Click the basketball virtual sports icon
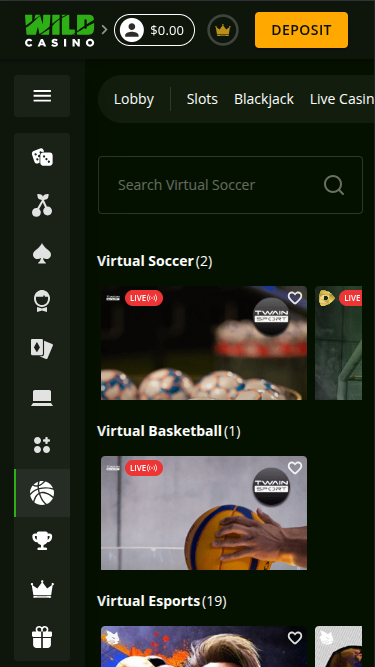Image resolution: width=375 pixels, height=667 pixels. pyautogui.click(x=42, y=493)
